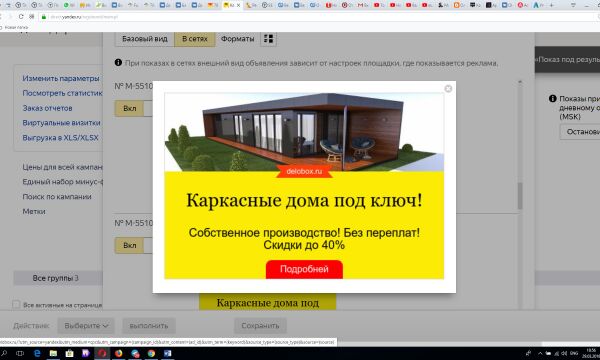Open Task View on the taskbar
600x360 pixels.
20,353
